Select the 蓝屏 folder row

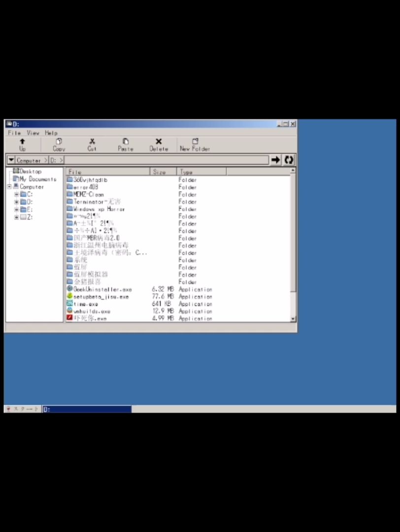coord(178,267)
